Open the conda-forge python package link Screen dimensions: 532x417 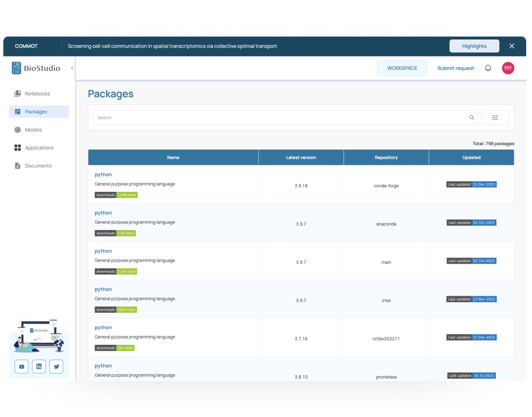click(x=103, y=174)
